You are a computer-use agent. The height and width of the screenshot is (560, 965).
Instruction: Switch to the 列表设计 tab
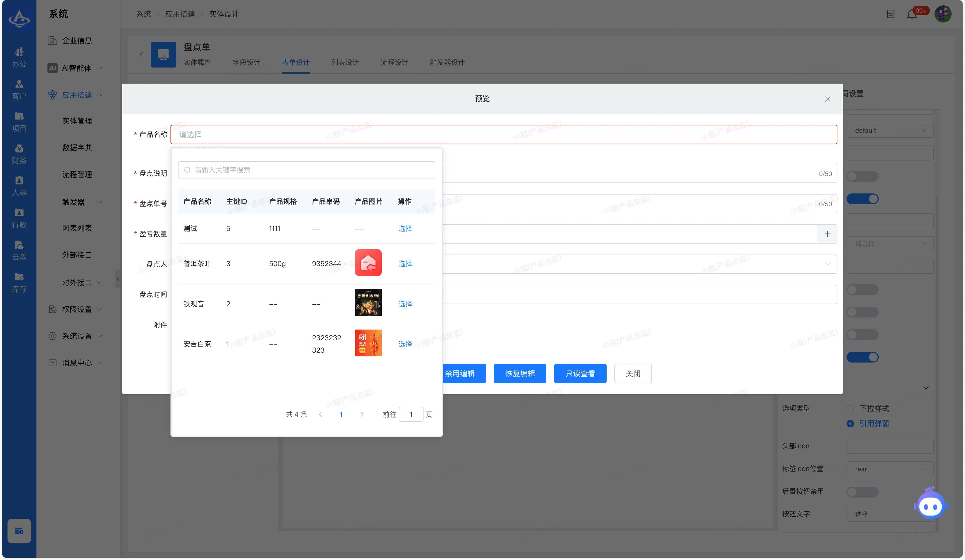click(345, 62)
